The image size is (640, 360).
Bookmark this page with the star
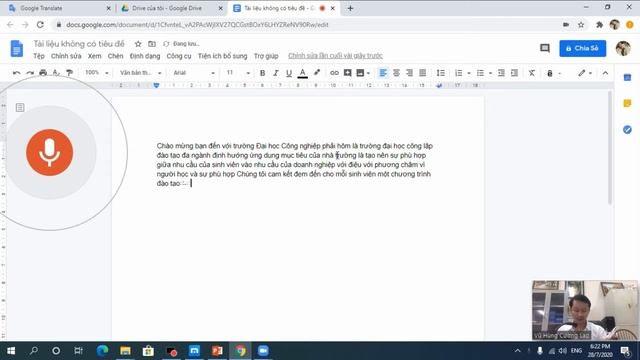[581, 25]
